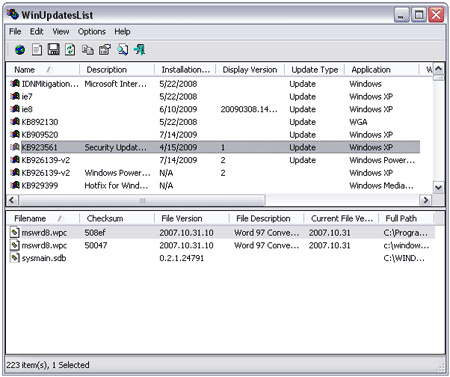Click the icon beside IDNMitigation row

[x=15, y=83]
